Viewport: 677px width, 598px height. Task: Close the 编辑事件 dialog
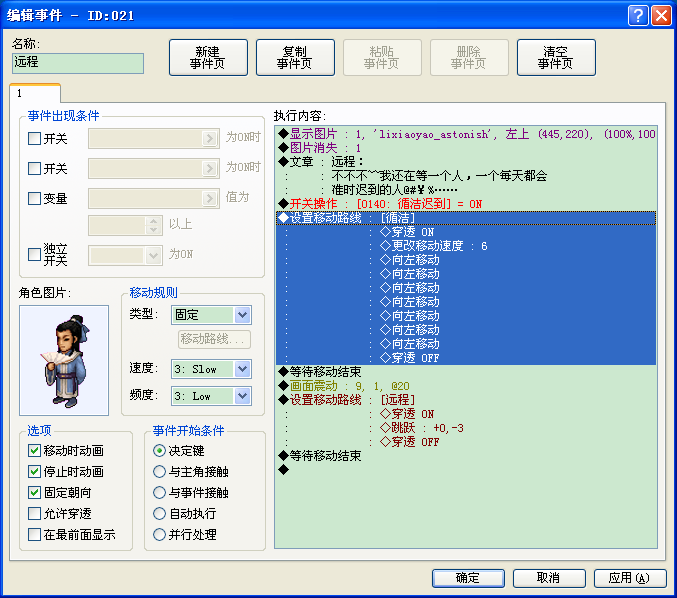(x=661, y=16)
